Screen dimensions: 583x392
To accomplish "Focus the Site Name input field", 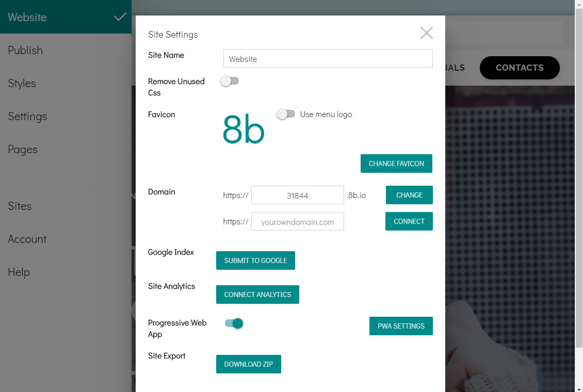I will [328, 58].
